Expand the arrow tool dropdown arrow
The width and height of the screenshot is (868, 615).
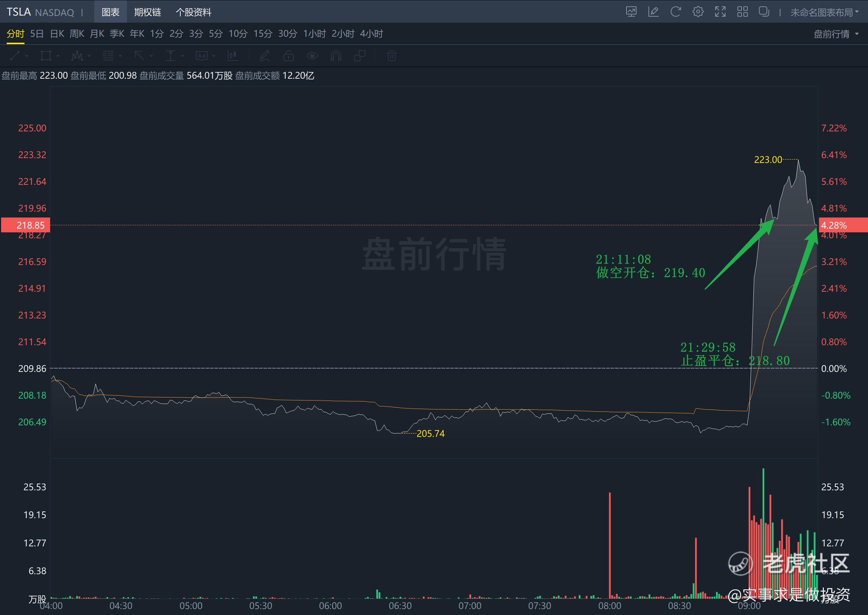tap(151, 56)
